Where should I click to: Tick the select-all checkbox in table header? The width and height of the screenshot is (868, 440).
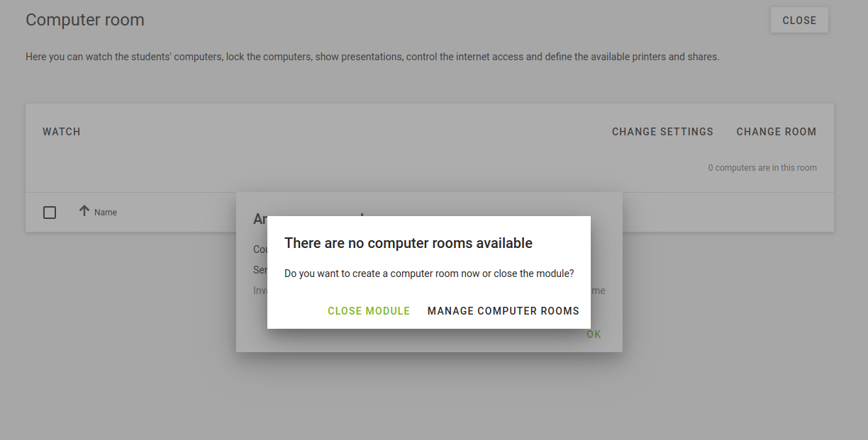point(50,213)
